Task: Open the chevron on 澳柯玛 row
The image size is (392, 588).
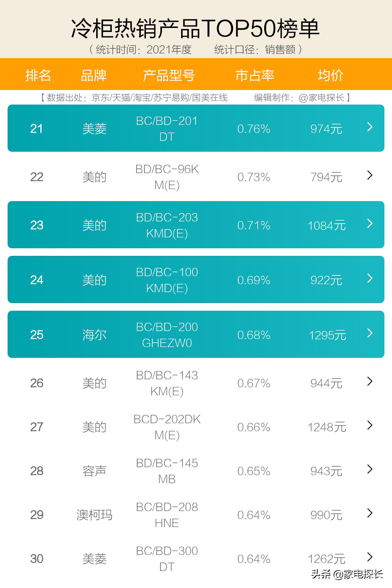Action: tap(370, 513)
